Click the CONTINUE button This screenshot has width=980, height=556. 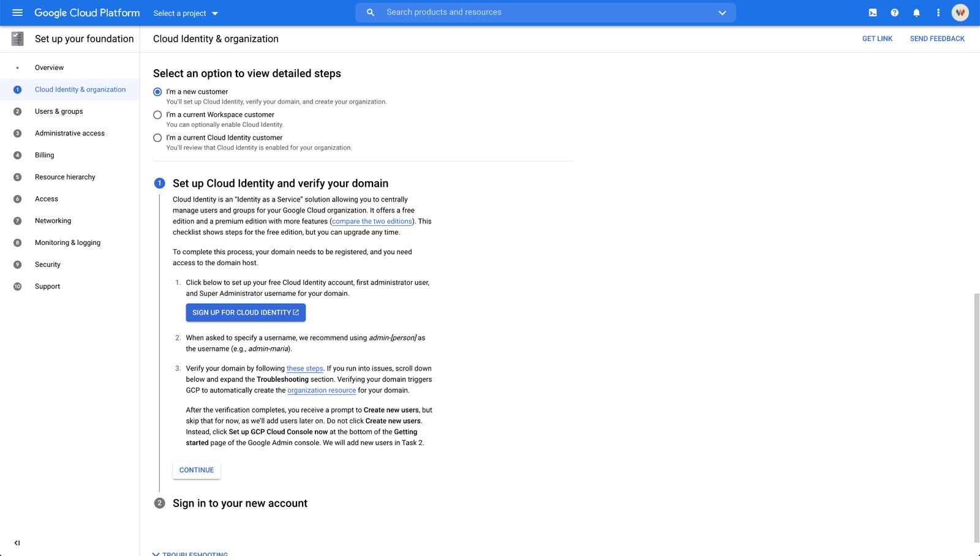click(x=197, y=470)
